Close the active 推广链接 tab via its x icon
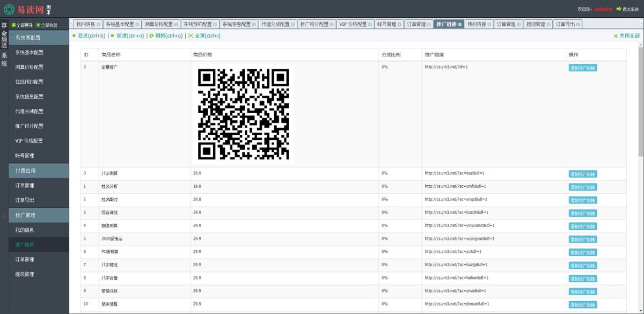The image size is (644, 314). pyautogui.click(x=459, y=25)
